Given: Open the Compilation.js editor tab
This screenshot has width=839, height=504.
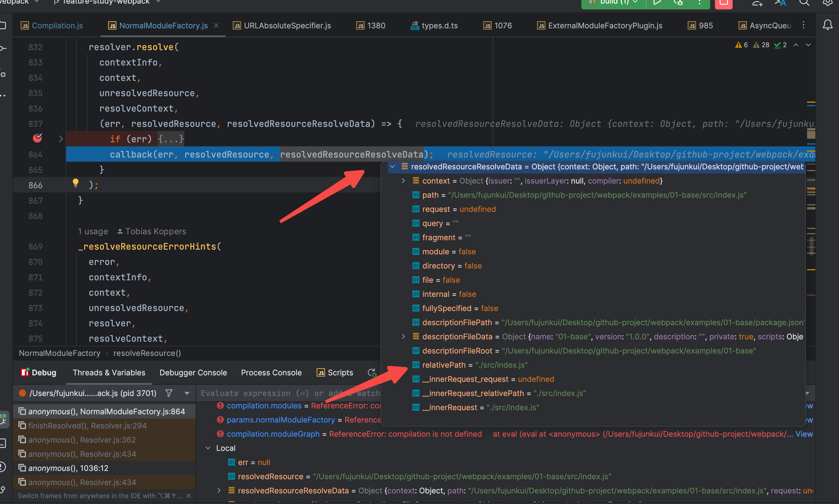Looking at the screenshot, I should [x=57, y=25].
